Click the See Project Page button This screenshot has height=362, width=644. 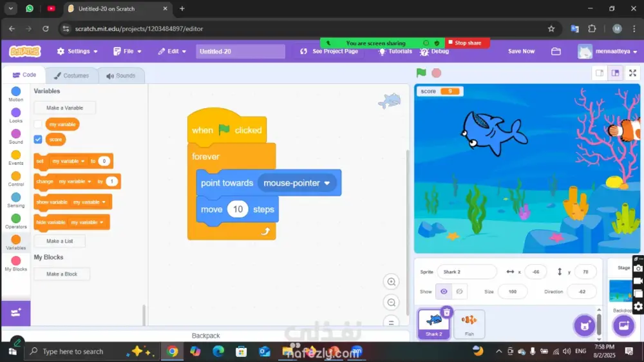pos(329,52)
